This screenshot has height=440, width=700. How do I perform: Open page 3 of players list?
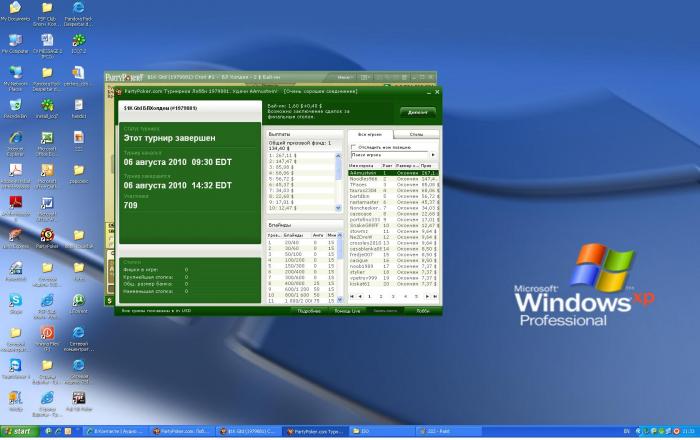393,296
